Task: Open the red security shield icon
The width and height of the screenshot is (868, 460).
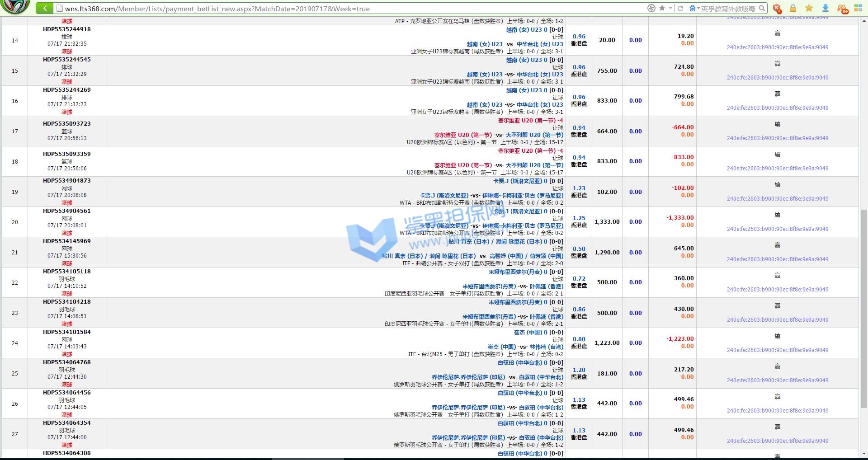Action: coord(777,8)
